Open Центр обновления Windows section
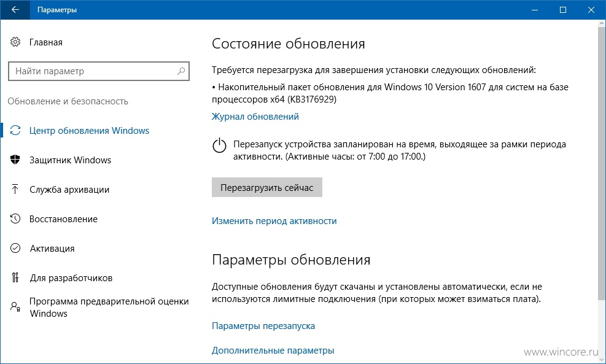Image resolution: width=606 pixels, height=364 pixels. [x=89, y=131]
